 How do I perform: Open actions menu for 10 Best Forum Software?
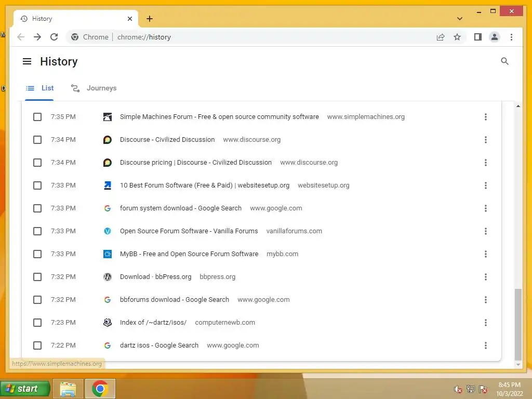pyautogui.click(x=486, y=185)
